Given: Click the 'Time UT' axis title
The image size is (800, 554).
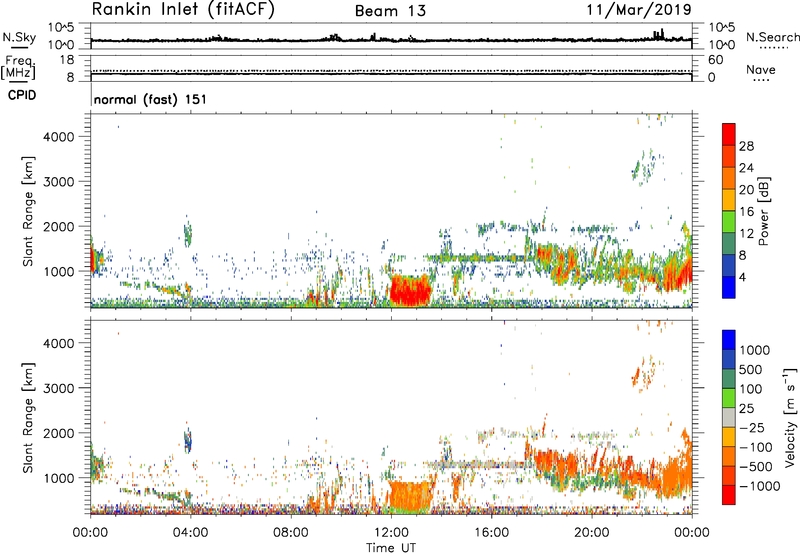Looking at the screenshot, I should [x=391, y=548].
